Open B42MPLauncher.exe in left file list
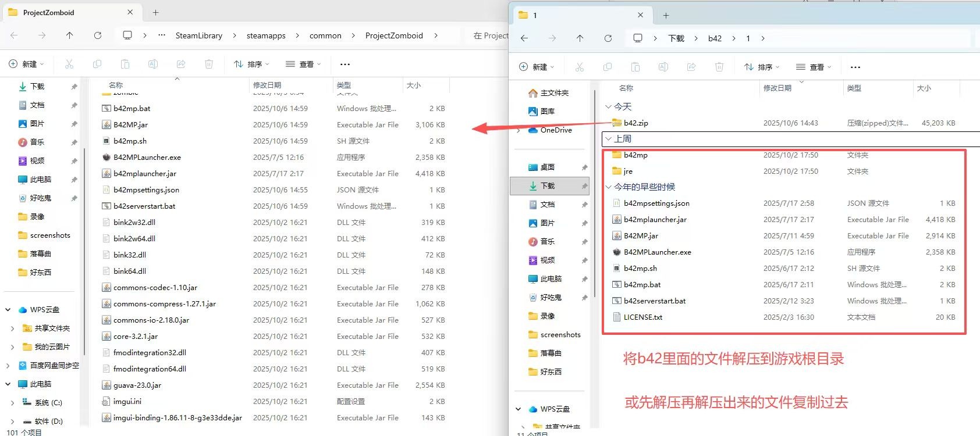This screenshot has width=980, height=436. [x=147, y=157]
